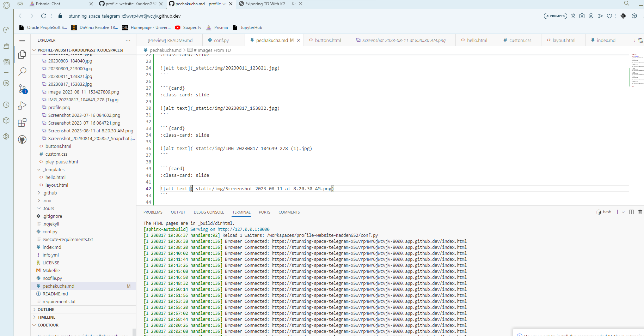Open the Search view icon
This screenshot has height=336, width=644.
pyautogui.click(x=22, y=71)
